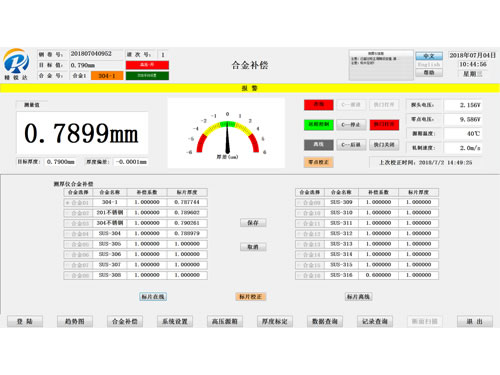Screen dimensions: 500x375
Task: Go to the 厚度标定 thickness calibration page
Action: (x=275, y=321)
